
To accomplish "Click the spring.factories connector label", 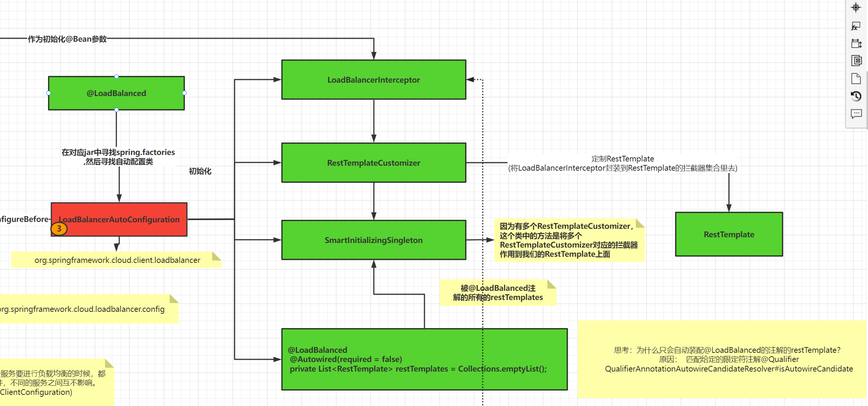I will [118, 157].
